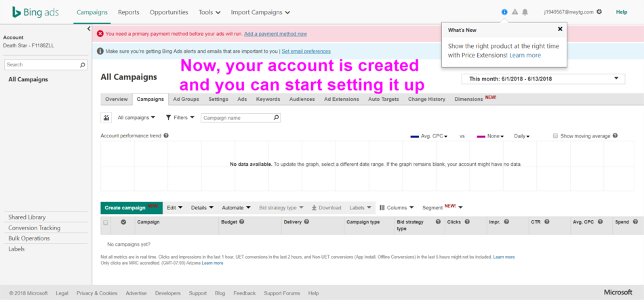
Task: Open account settings gear icon
Action: pyautogui.click(x=599, y=12)
